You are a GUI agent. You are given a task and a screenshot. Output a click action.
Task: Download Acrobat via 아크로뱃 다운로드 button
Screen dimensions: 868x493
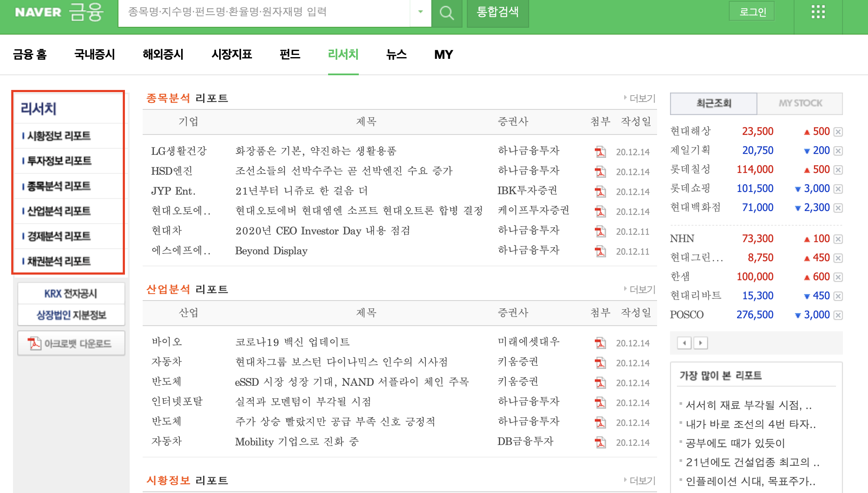point(71,343)
